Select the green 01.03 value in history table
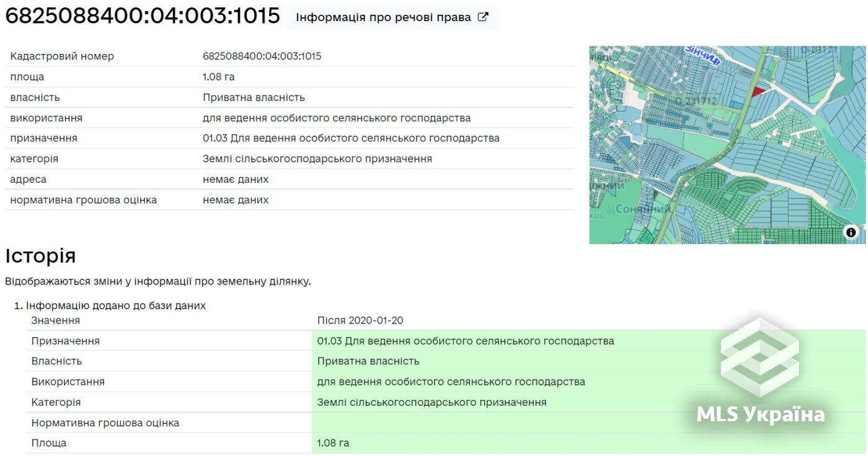This screenshot has height=456, width=868. click(466, 341)
